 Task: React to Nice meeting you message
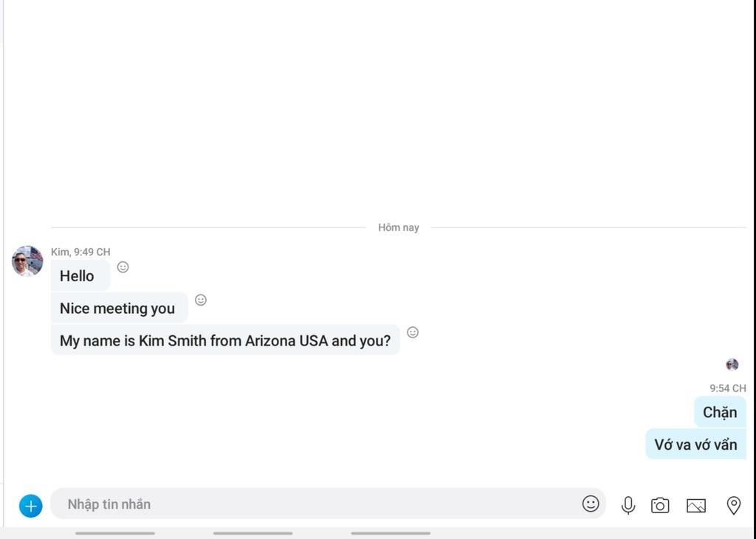pos(201,300)
